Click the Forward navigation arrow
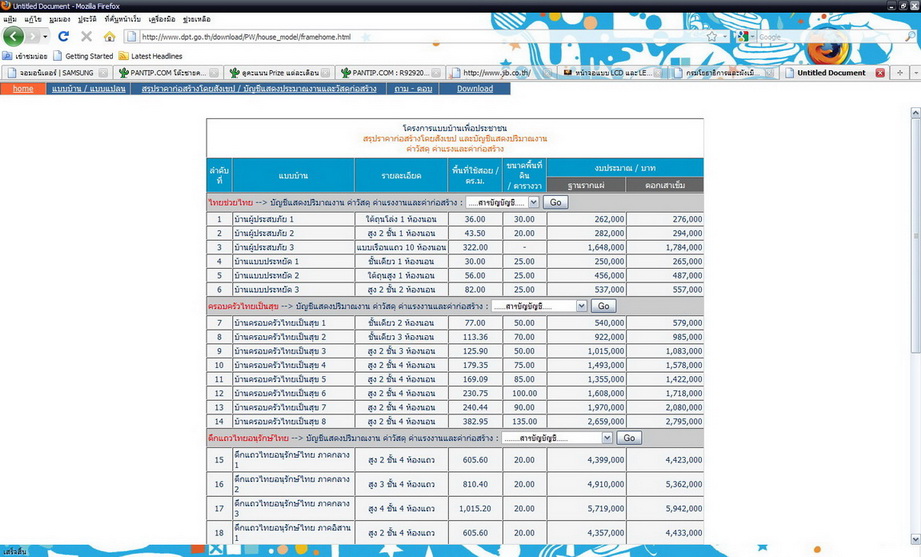Image resolution: width=921 pixels, height=557 pixels. click(32, 36)
